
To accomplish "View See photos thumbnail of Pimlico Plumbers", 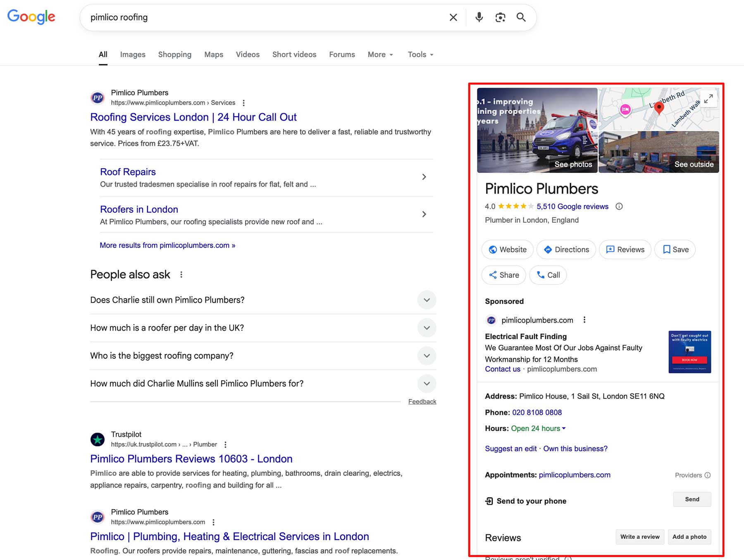I will point(573,164).
